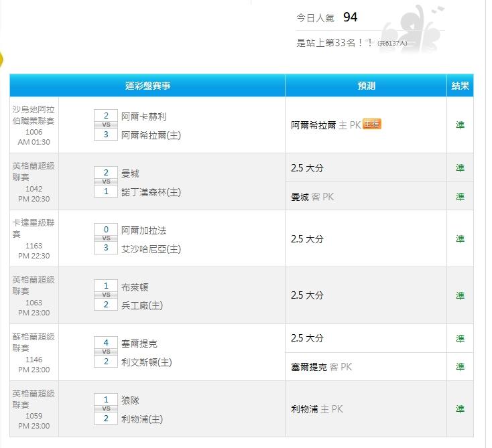Click 2.5 大分 prediction for the 阿爾加拉法 match
Viewport: 492px width, 448px height.
coord(307,238)
